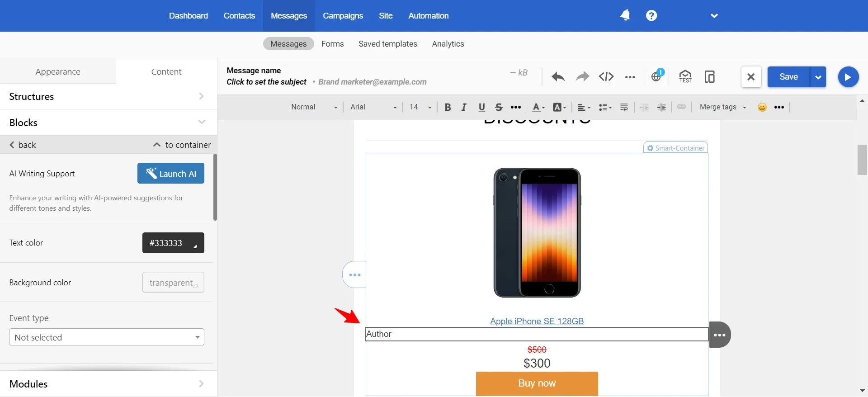Click the redo arrow icon

[582, 77]
